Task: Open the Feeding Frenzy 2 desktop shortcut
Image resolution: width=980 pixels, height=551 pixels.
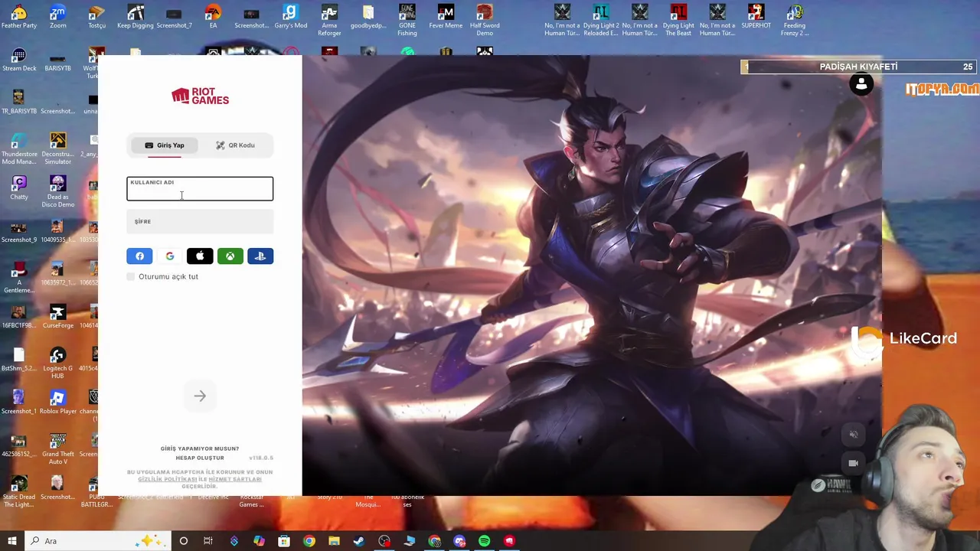Action: coord(795,20)
